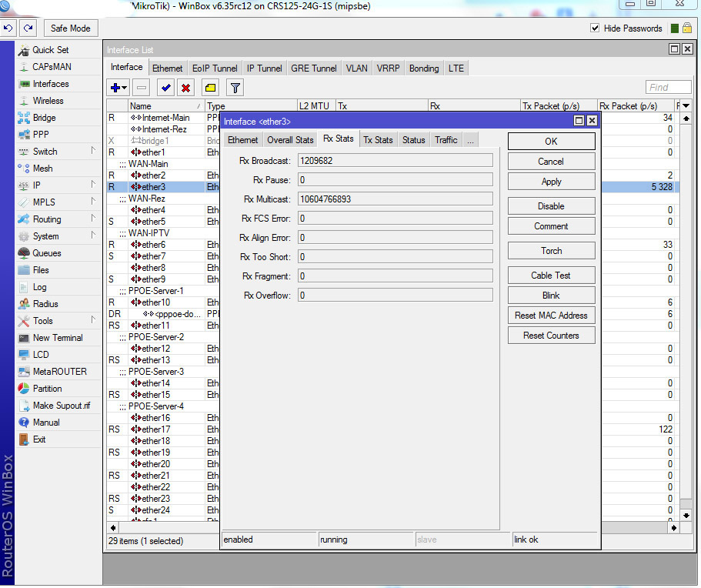Click the Find search field
Image resolution: width=701 pixels, height=588 pixels.
click(667, 88)
